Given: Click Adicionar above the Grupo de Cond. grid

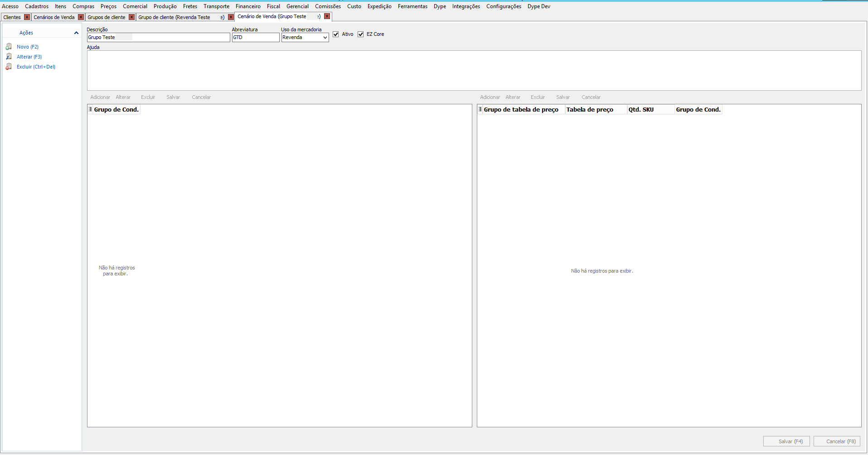Looking at the screenshot, I should (100, 97).
